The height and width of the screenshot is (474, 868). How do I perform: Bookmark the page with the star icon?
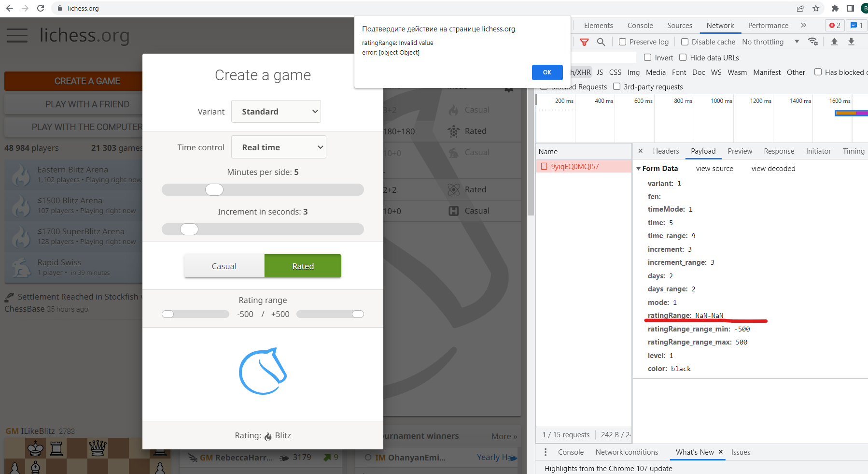pyautogui.click(x=816, y=8)
